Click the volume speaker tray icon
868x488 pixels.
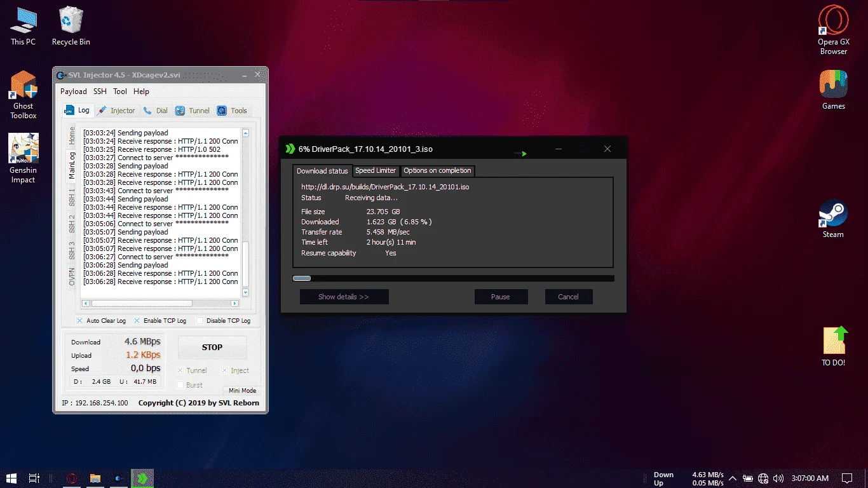778,478
